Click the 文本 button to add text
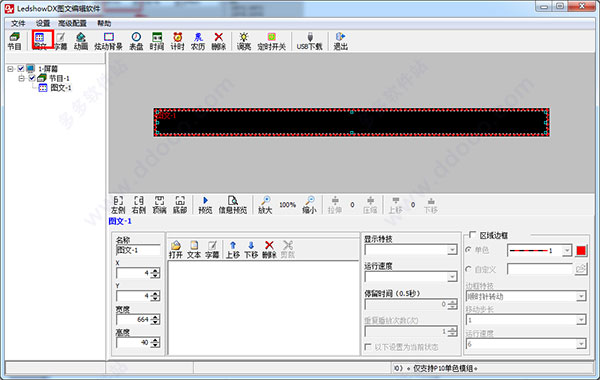 (194, 250)
